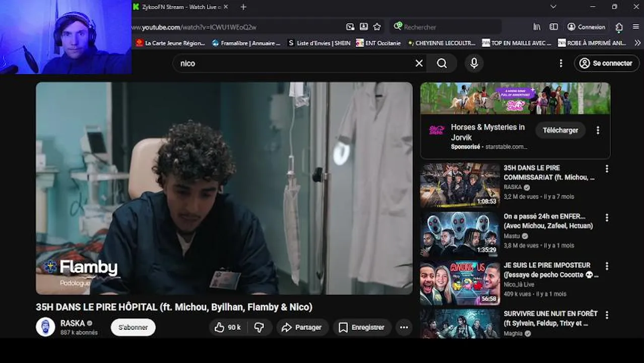Open options menu for PIRE IMPOSTEUR video
This screenshot has width=644, height=363.
click(x=607, y=266)
